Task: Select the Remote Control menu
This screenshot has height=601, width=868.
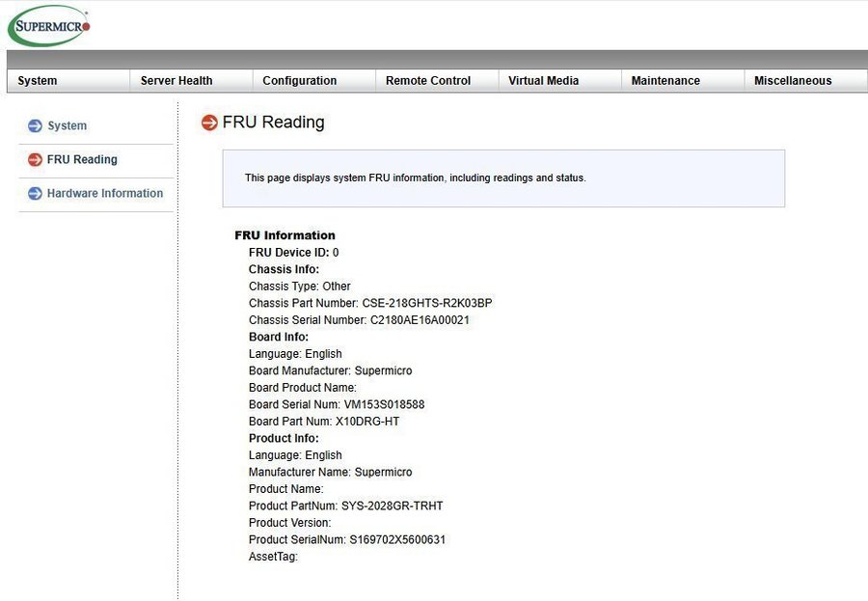Action: [428, 81]
